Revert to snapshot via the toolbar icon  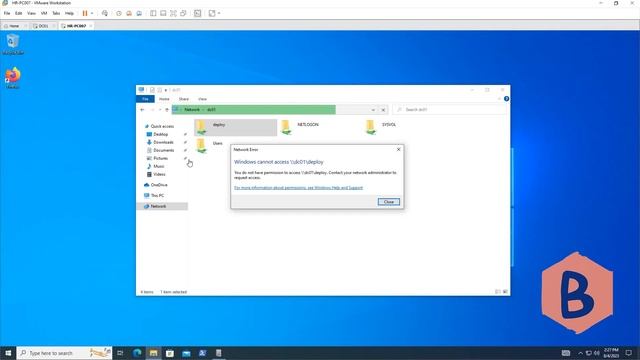[129, 13]
